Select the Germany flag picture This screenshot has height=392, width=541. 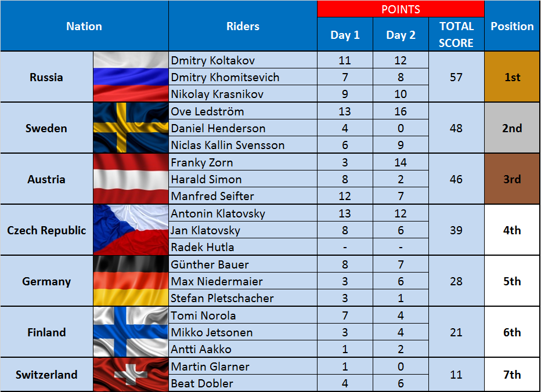pyautogui.click(x=131, y=281)
